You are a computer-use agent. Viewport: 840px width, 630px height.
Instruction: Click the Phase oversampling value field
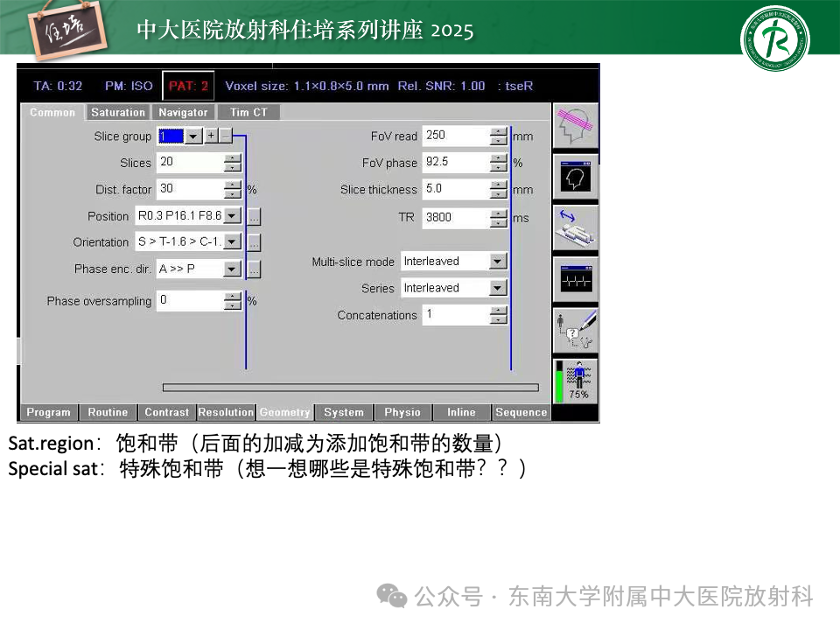click(190, 300)
